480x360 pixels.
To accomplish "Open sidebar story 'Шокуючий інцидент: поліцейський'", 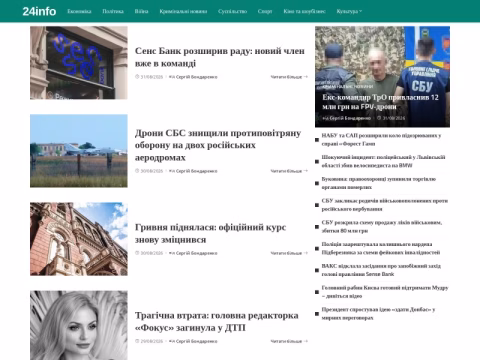I will (x=383, y=161).
